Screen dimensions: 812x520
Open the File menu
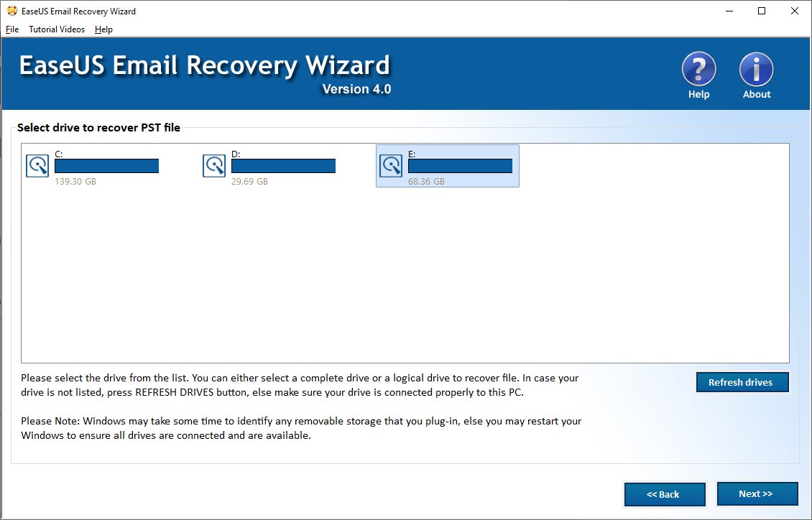[12, 29]
